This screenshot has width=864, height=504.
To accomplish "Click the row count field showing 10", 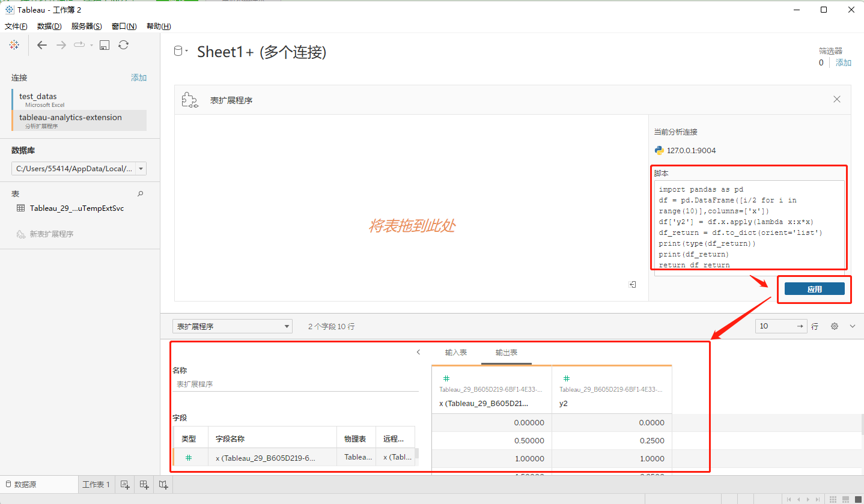I will [782, 326].
